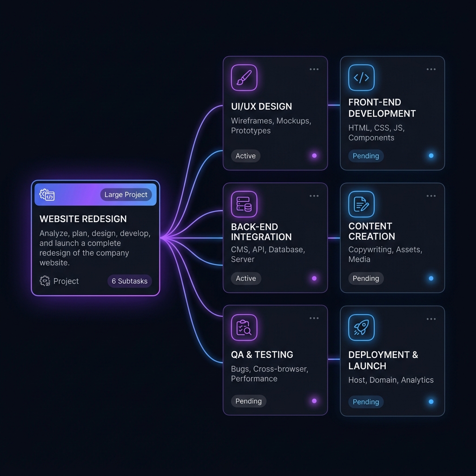Click the 'Analyze, plan, design, develop' project description
476x476 pixels.
click(x=95, y=248)
